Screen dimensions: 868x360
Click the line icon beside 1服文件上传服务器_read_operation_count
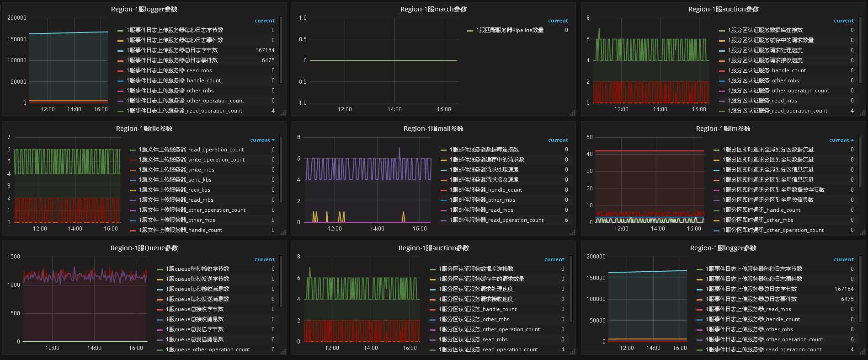[133, 150]
